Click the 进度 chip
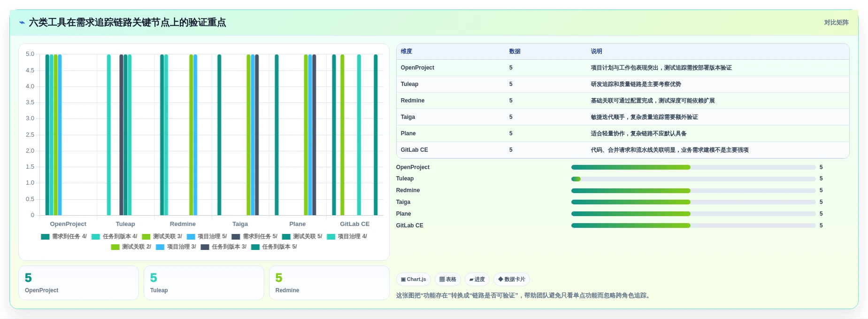Viewport: 868px width, 319px height. [x=477, y=280]
